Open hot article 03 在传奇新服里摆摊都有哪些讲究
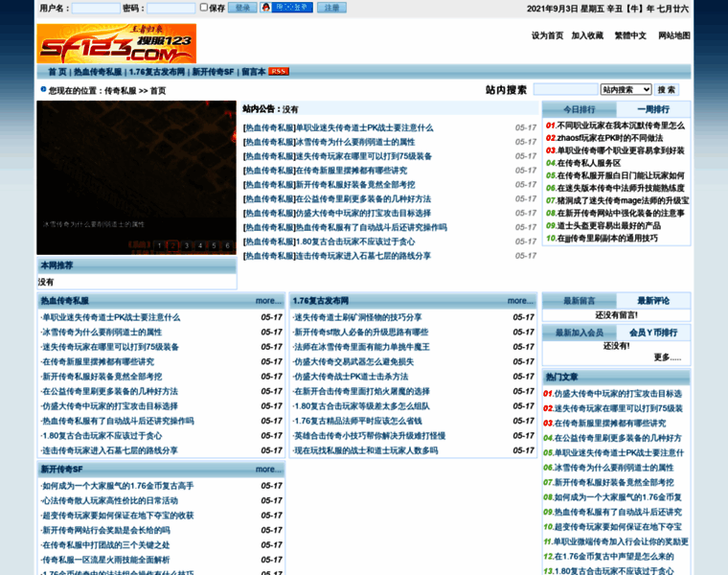728x575 pixels. (610, 424)
